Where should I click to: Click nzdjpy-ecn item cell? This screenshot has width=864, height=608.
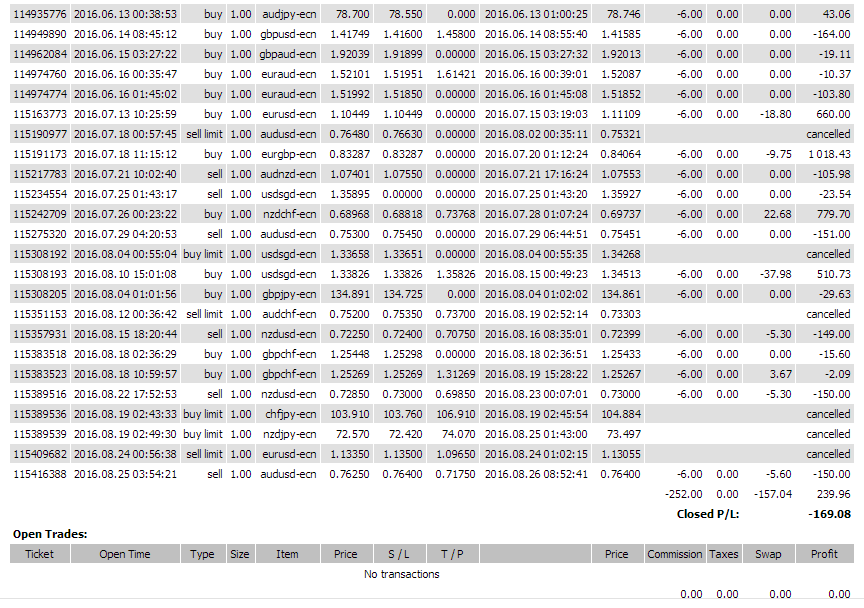pyautogui.click(x=290, y=434)
